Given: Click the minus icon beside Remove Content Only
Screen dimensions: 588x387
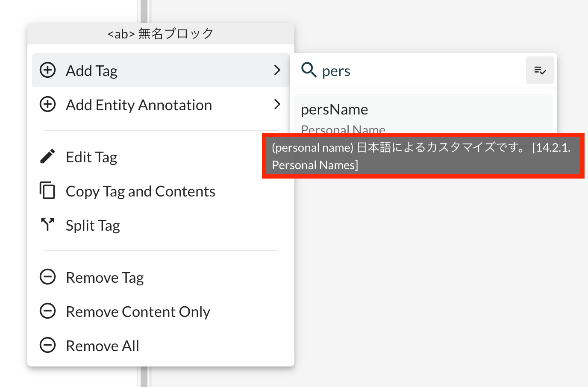Looking at the screenshot, I should 47,311.
